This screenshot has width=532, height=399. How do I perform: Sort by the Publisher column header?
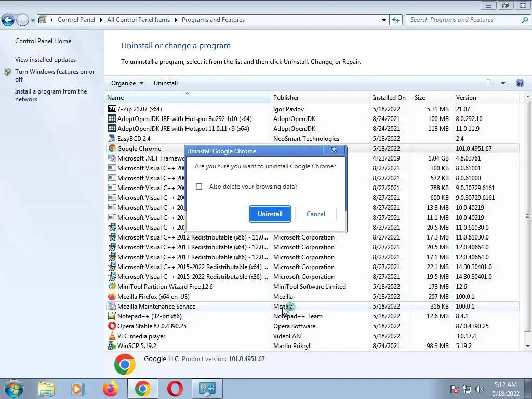[320, 97]
